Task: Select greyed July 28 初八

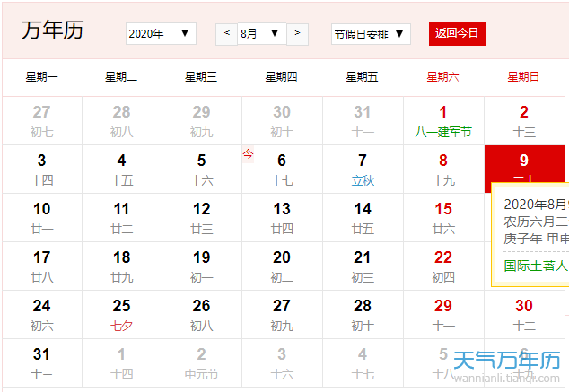Action: coord(122,121)
